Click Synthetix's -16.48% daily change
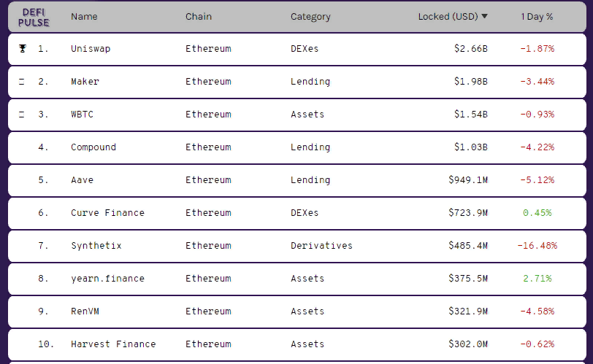The image size is (593, 364). (537, 246)
